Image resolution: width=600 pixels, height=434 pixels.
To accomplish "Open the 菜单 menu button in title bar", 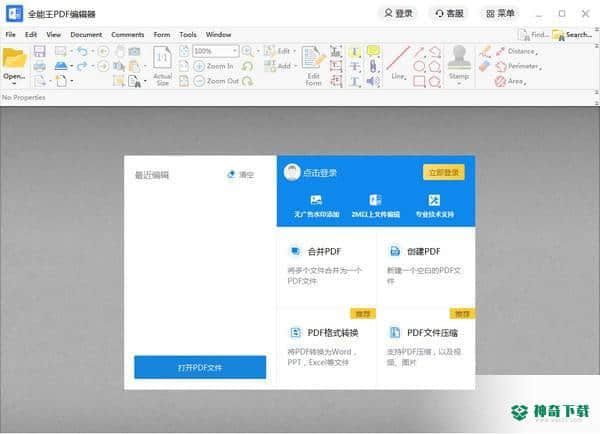I will tap(500, 14).
